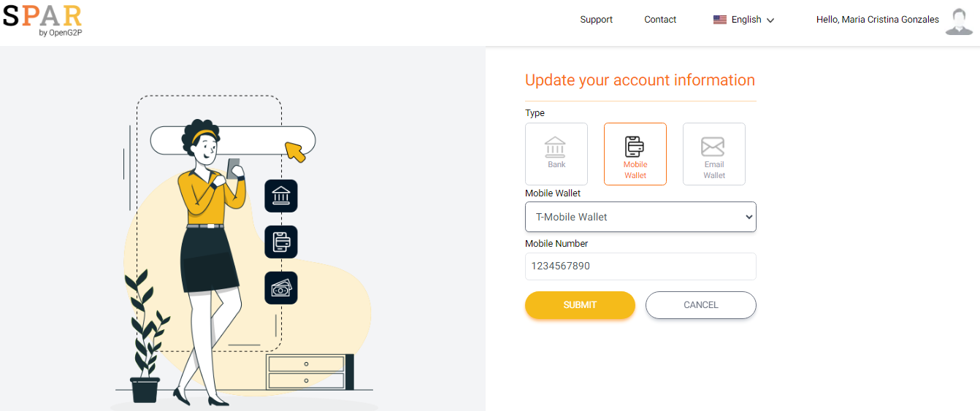
Task: Select the Email Wallet account type
Action: 714,154
